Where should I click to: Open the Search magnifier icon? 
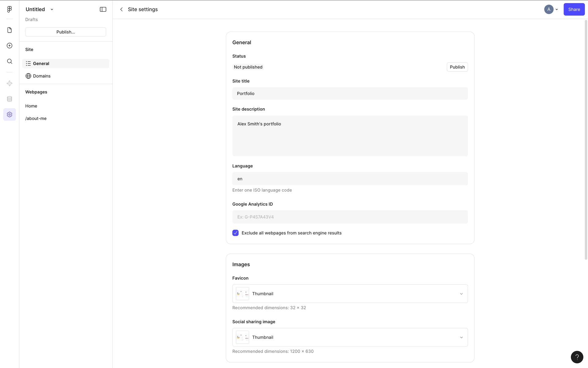click(x=9, y=61)
